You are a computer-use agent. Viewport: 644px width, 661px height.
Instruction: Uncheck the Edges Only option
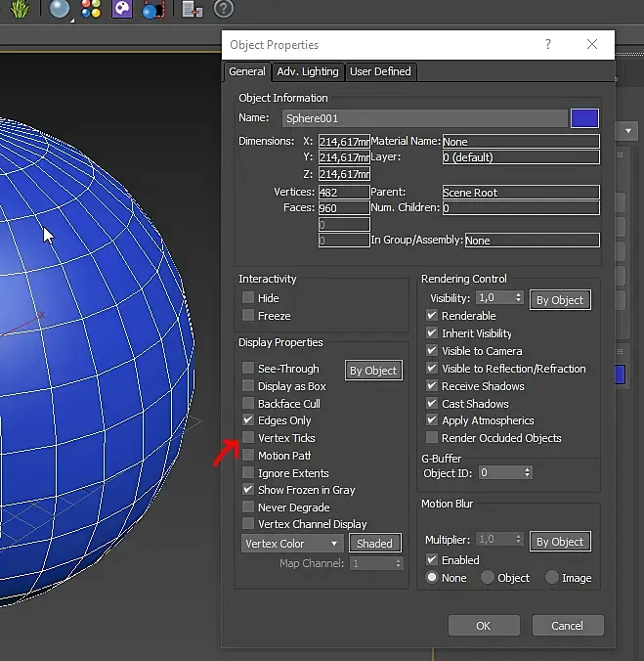click(248, 420)
